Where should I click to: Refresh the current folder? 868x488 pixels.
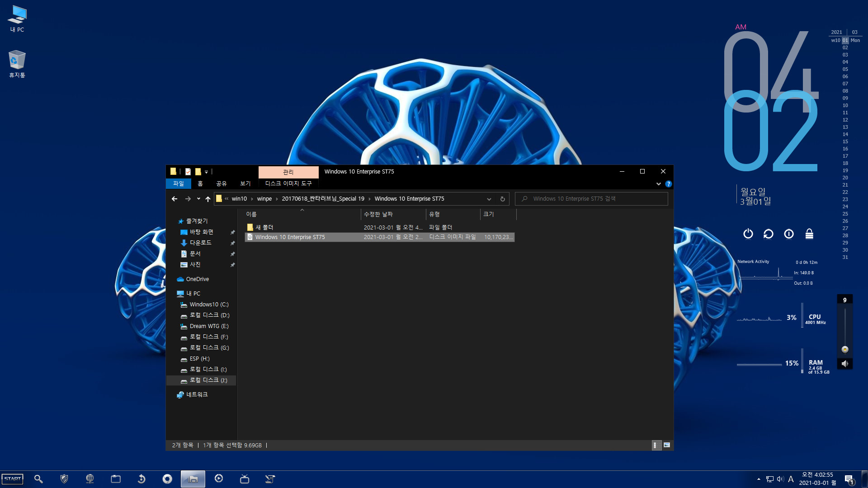[x=502, y=199]
